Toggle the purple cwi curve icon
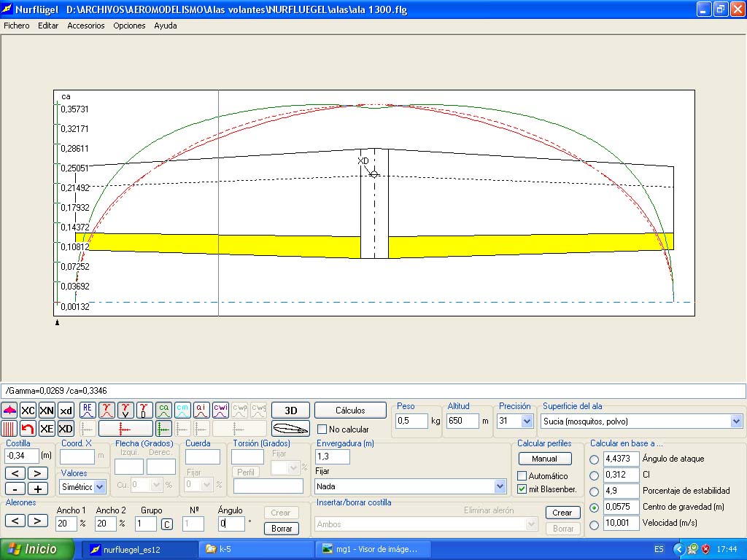Screen dimensions: 747x560 click(220, 411)
